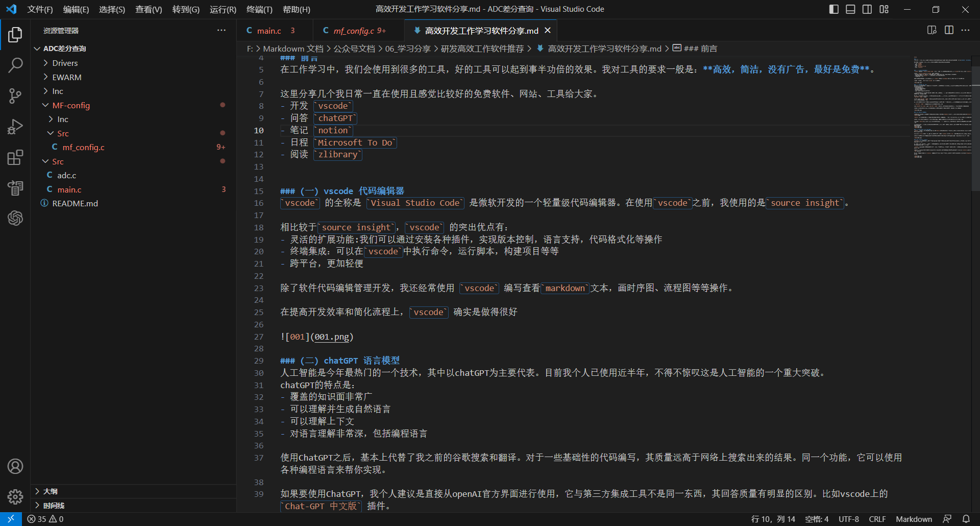This screenshot has height=526, width=980.
Task: Open the errors and warnings count
Action: [x=45, y=519]
